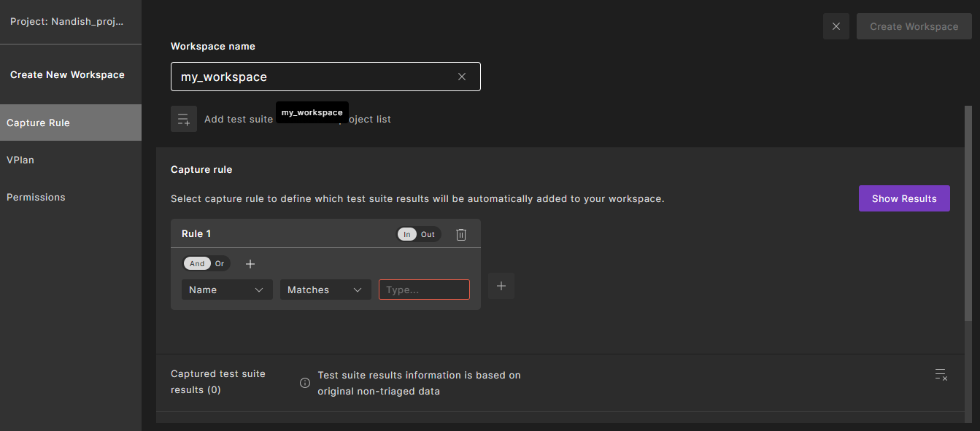Add a condition next to And/Or toggle

[250, 264]
